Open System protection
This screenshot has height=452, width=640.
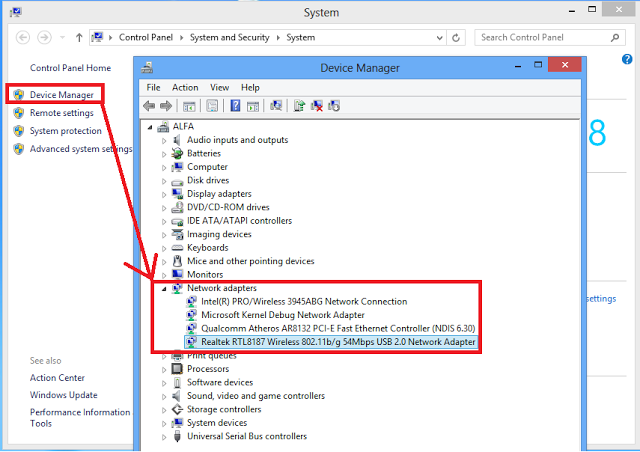click(65, 131)
